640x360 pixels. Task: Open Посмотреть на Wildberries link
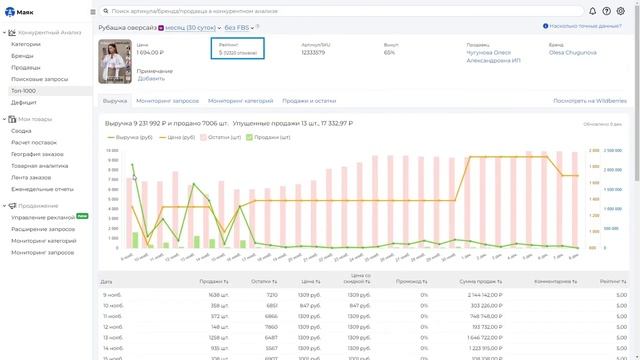[x=590, y=101]
